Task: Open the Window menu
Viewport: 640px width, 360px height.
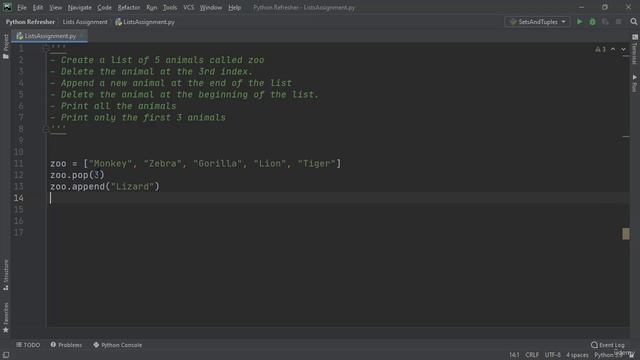Action: [x=211, y=7]
